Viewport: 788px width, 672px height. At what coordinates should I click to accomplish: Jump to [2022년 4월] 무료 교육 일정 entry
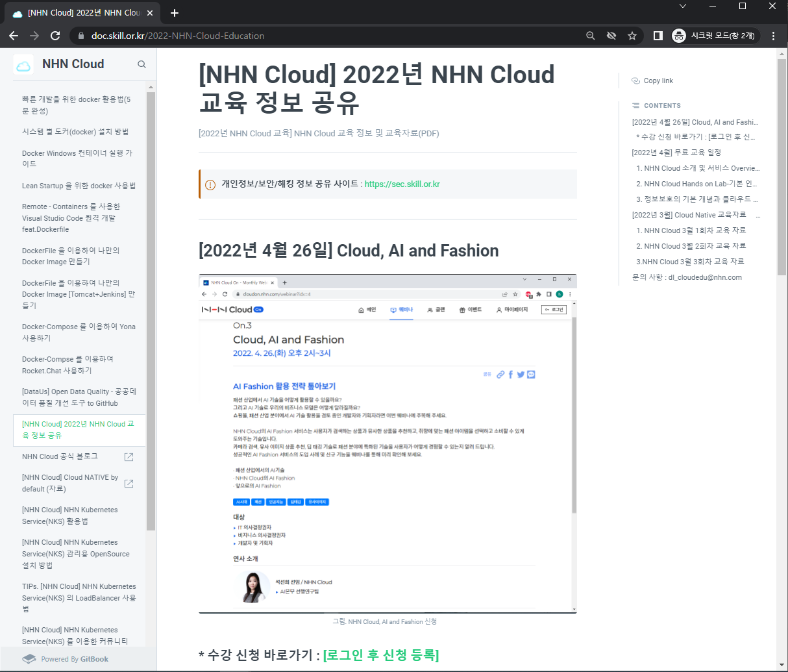click(676, 153)
